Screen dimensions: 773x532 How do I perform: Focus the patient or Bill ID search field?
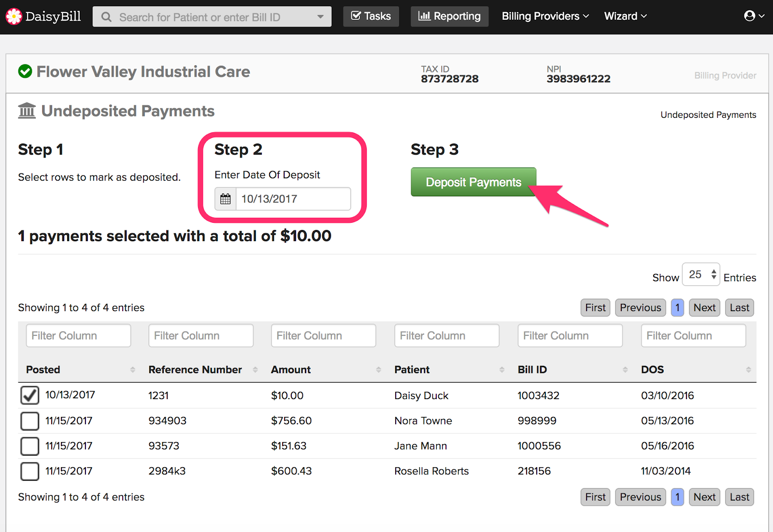coord(213,17)
